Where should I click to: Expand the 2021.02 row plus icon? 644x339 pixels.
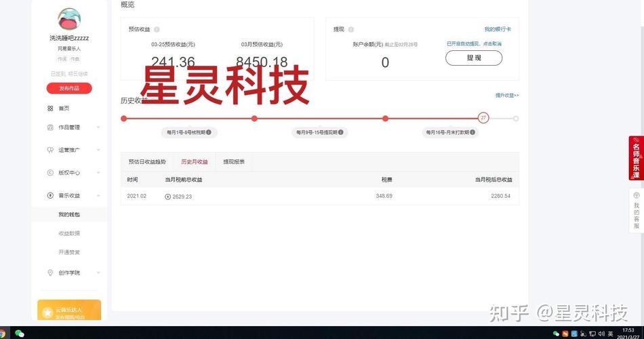click(168, 197)
